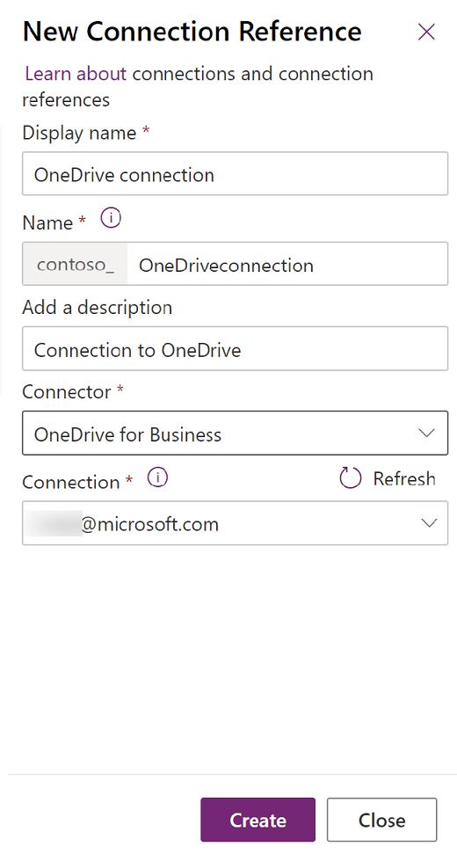Click the Close button
Screen dimensions: 457x868
coord(381,820)
